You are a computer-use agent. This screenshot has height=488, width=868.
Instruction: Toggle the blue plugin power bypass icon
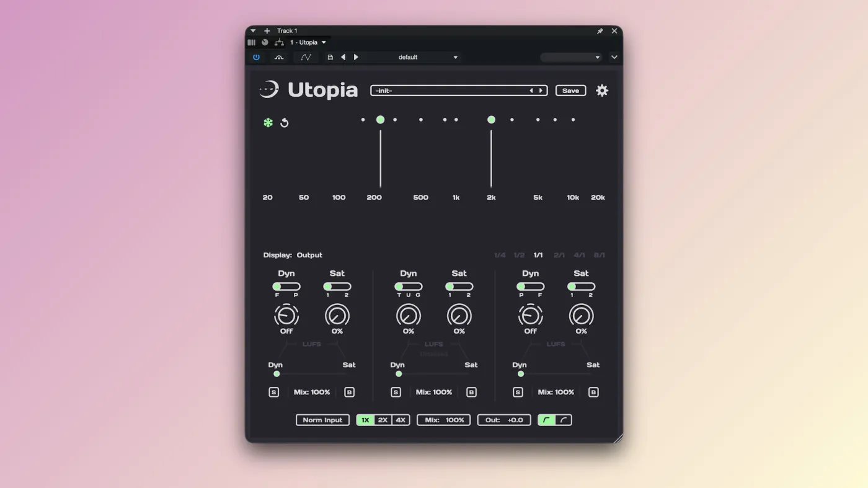click(257, 57)
